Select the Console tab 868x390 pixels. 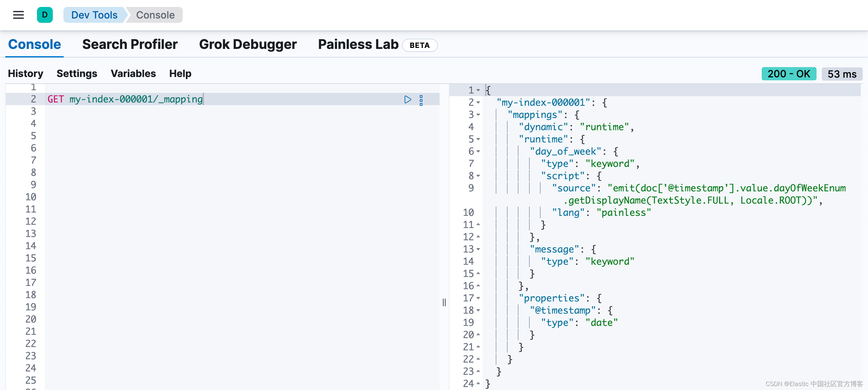tap(34, 44)
